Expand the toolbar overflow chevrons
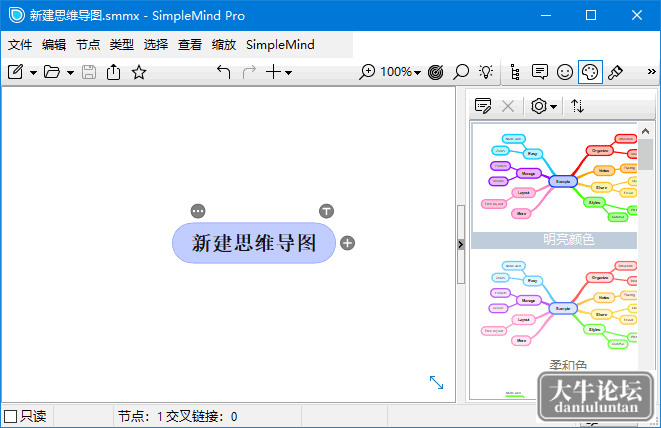 click(x=651, y=72)
